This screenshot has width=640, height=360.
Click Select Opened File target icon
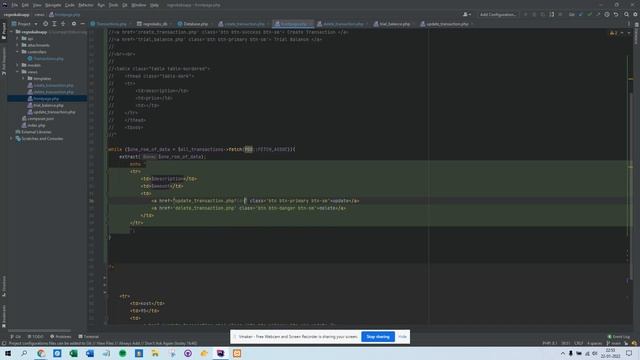(45, 24)
